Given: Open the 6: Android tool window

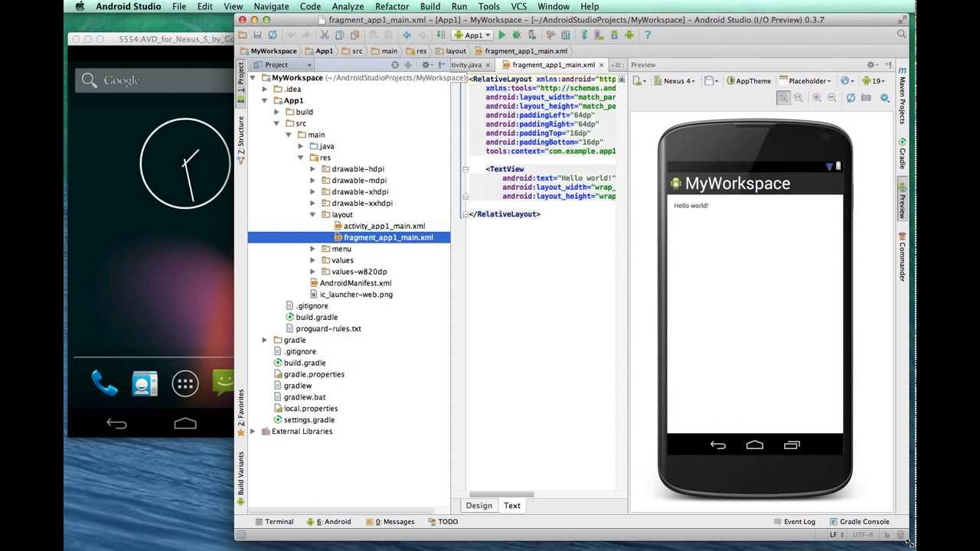Looking at the screenshot, I should [328, 522].
